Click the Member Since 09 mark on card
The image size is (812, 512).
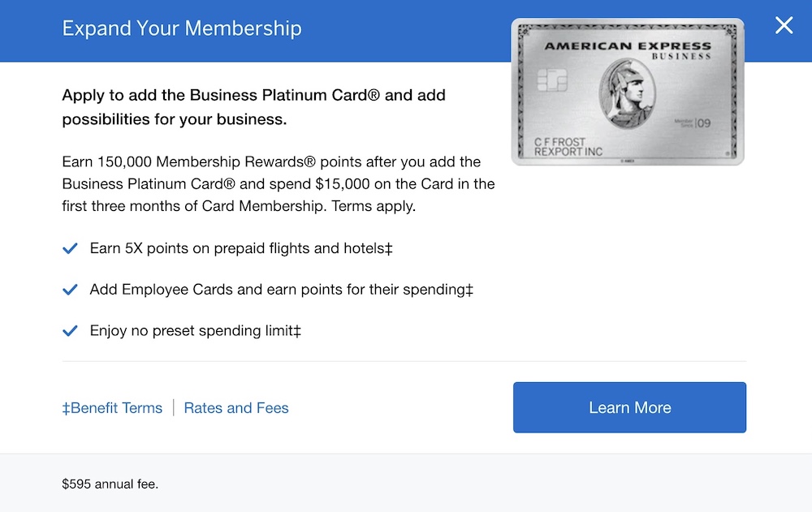point(693,123)
